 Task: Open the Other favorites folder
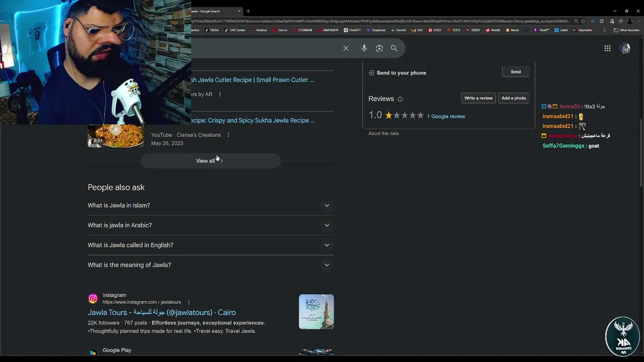(x=626, y=30)
